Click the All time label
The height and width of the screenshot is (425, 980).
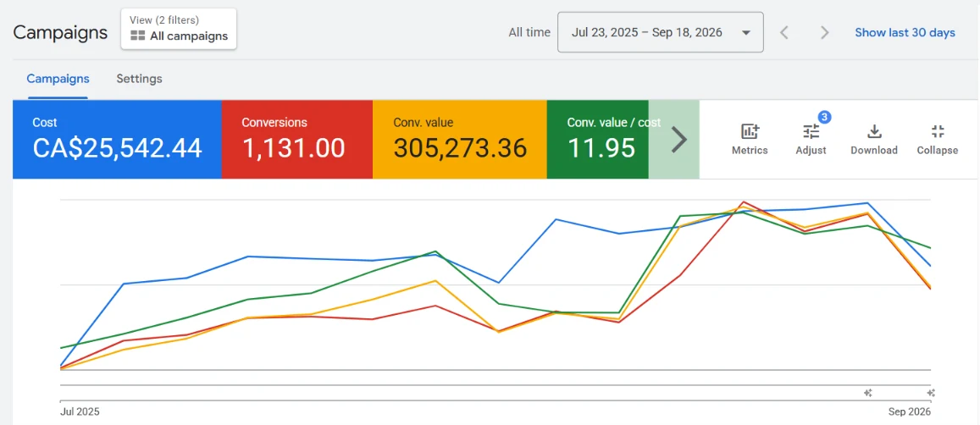[x=529, y=32]
